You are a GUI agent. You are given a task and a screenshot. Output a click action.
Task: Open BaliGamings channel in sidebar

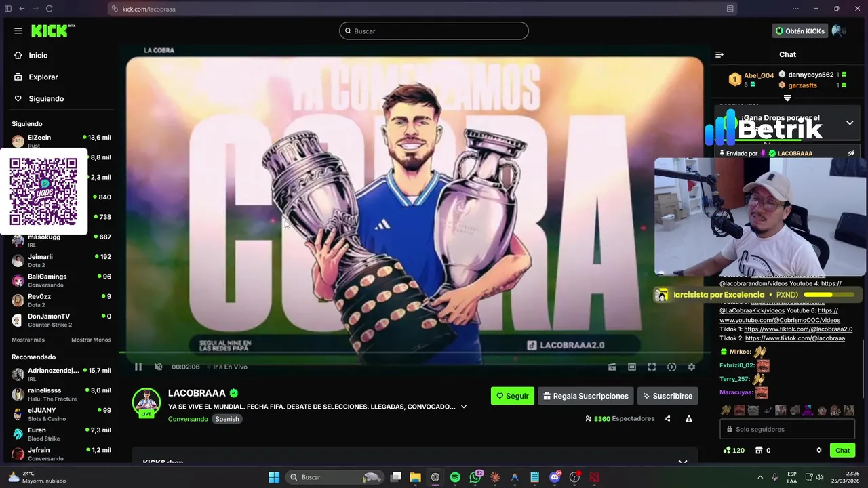click(61, 281)
